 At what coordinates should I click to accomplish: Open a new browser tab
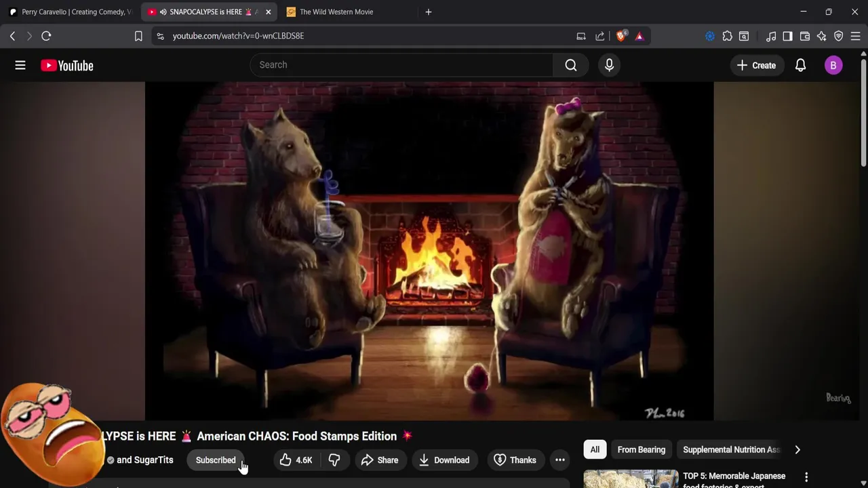pos(429,12)
